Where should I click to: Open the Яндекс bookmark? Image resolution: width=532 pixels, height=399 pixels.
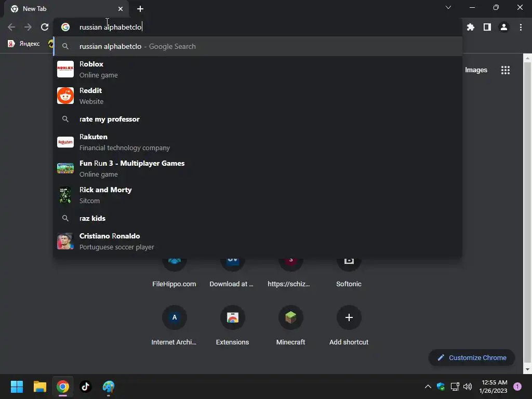coord(24,44)
